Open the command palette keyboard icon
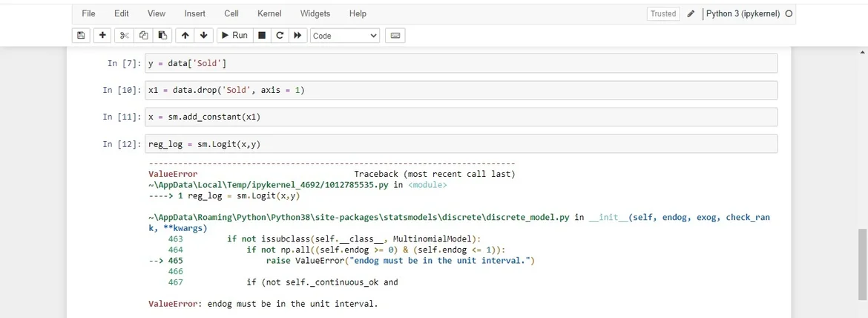The image size is (868, 318). click(x=395, y=36)
